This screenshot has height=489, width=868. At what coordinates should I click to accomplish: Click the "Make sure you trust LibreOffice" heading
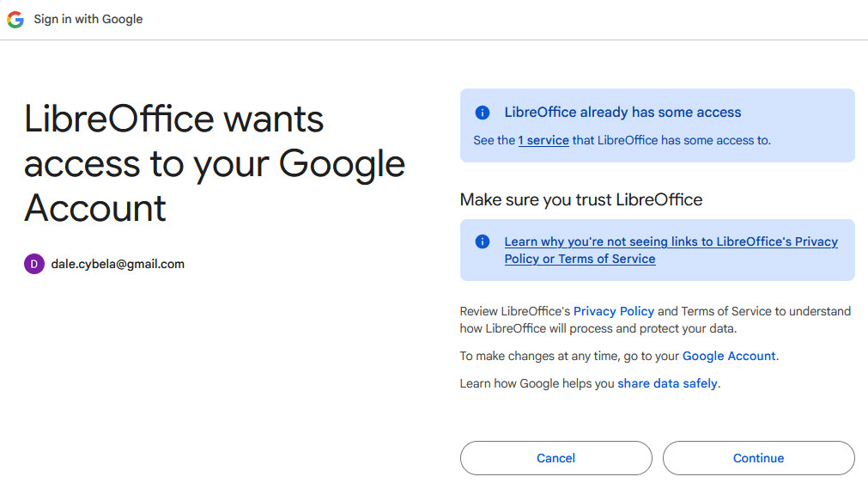[581, 200]
